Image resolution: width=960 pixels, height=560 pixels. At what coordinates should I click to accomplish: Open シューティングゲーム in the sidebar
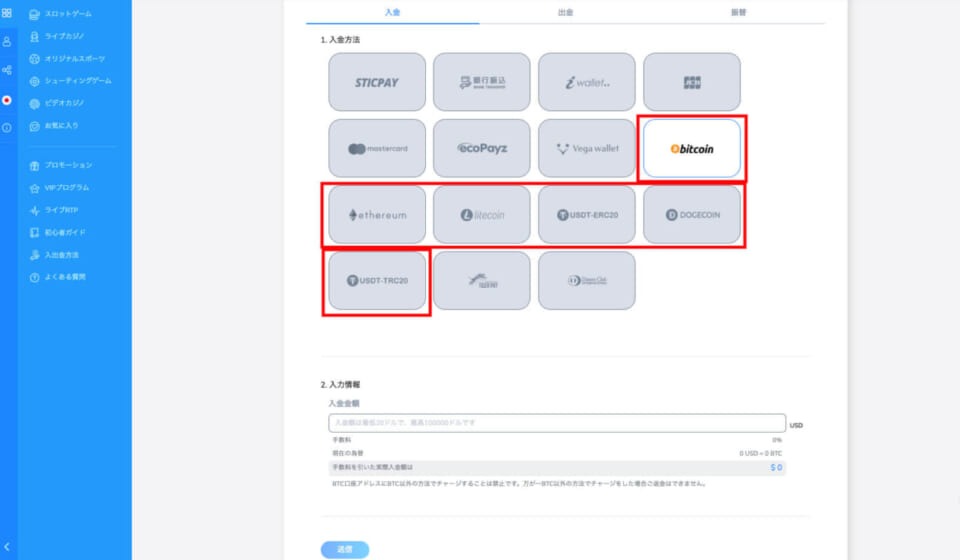(70, 81)
